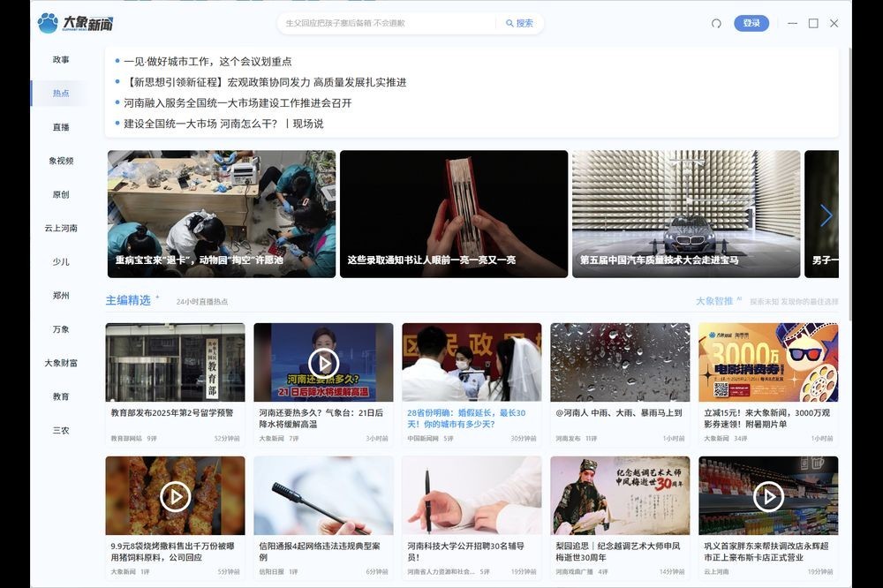Click source label 河南戏曲广播
This screenshot has height=588, width=883.
[x=575, y=572]
